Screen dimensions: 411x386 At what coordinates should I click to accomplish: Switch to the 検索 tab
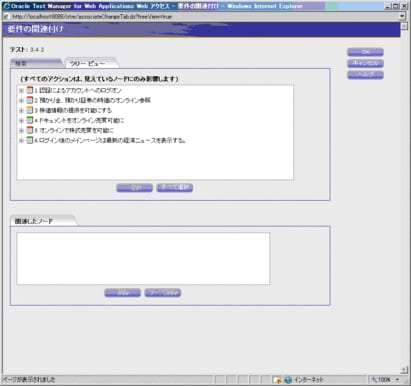click(36, 63)
